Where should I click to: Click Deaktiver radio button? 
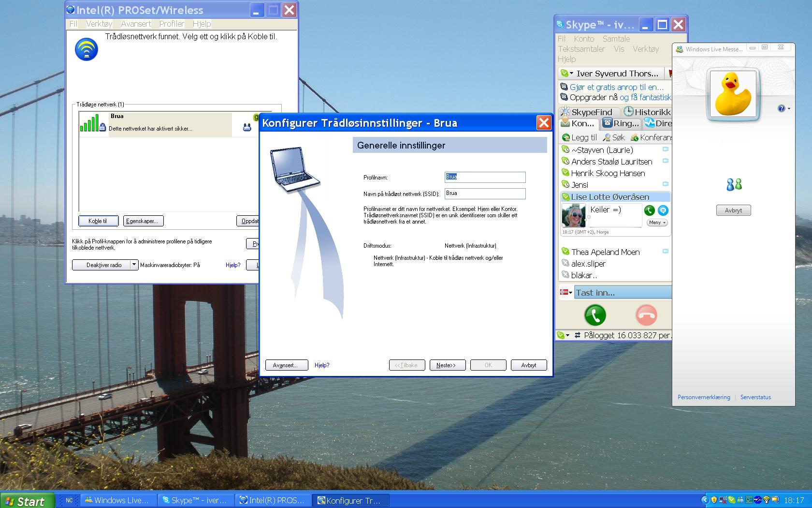click(101, 265)
